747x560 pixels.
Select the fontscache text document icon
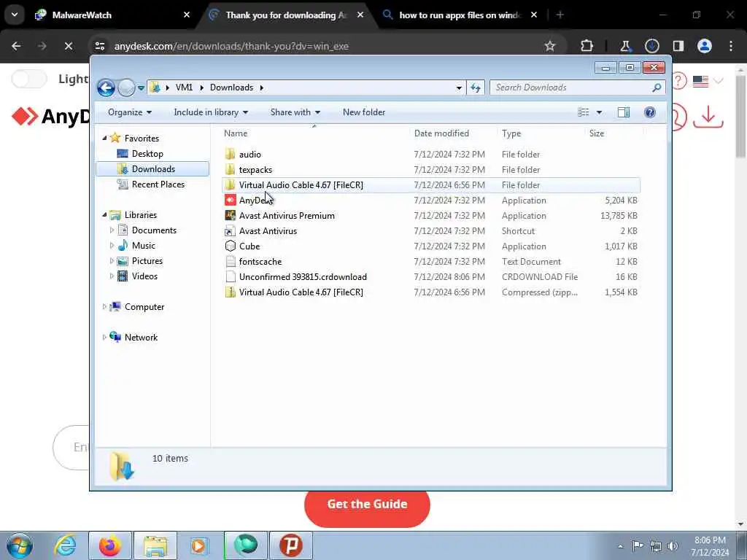[230, 262]
